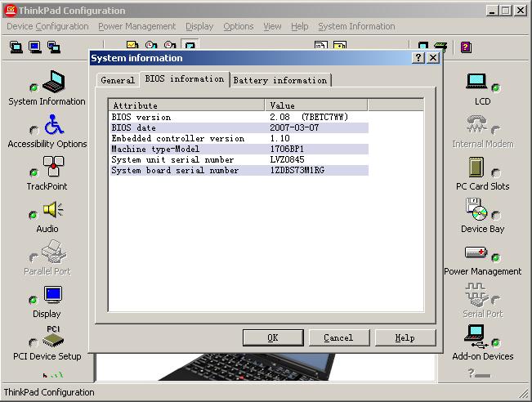Select the Machine type-Model row
This screenshot has height=402, width=532.
tap(239, 149)
